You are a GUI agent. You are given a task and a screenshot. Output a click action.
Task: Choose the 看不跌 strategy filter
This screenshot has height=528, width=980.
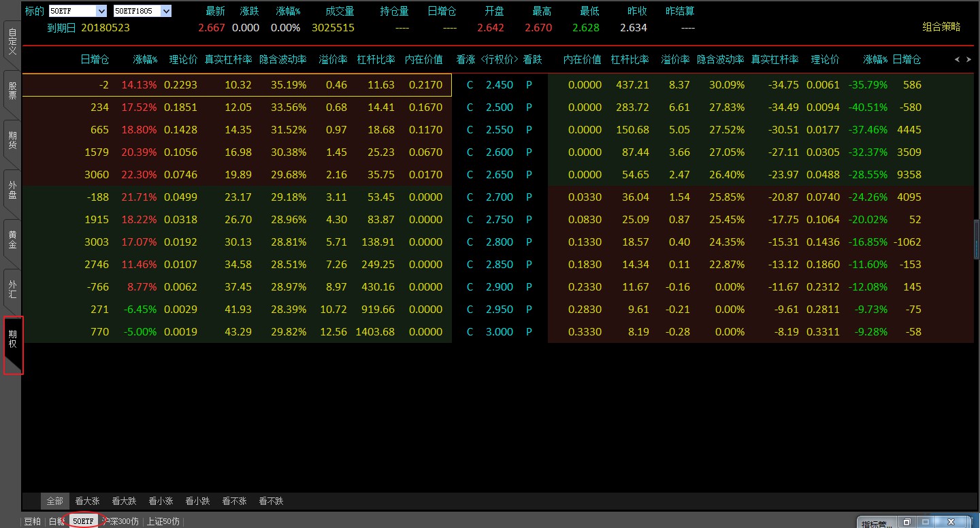coord(271,501)
